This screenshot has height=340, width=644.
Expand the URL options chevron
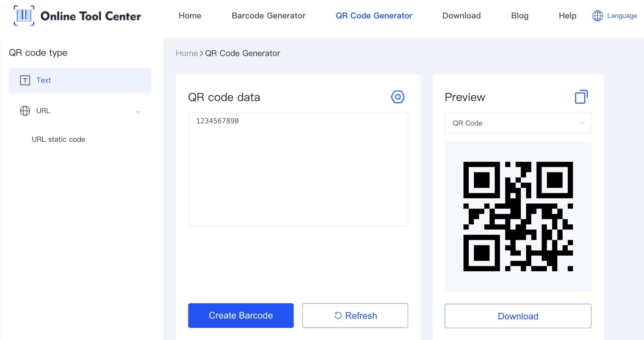[138, 111]
